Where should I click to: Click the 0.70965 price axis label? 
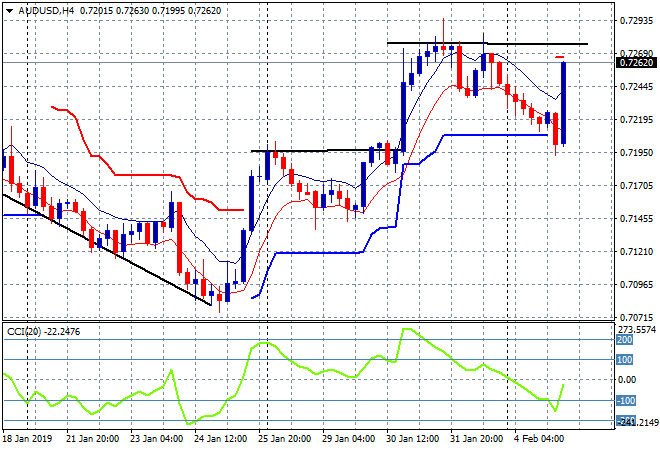636,285
